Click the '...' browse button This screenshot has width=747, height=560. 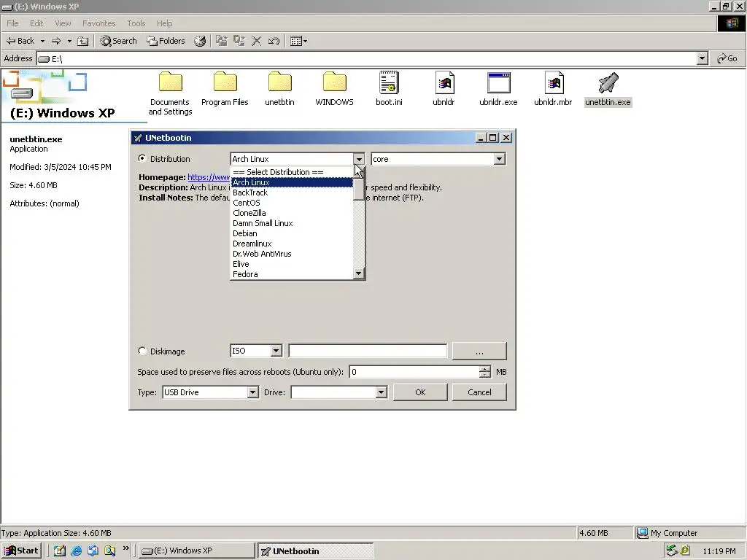click(x=479, y=351)
